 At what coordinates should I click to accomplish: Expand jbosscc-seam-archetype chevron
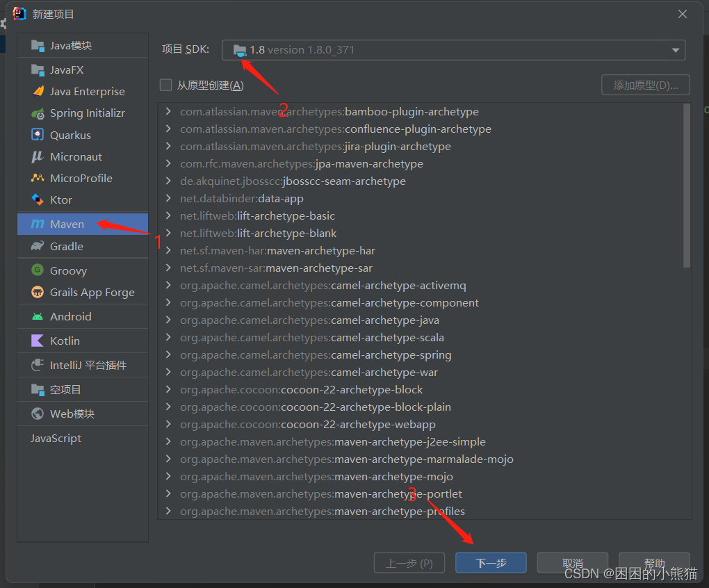pyautogui.click(x=168, y=181)
